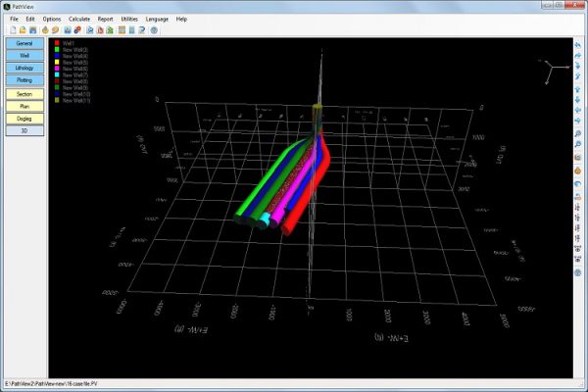Image resolution: width=588 pixels, height=392 pixels.
Task: Open the General panel button
Action: (24, 43)
